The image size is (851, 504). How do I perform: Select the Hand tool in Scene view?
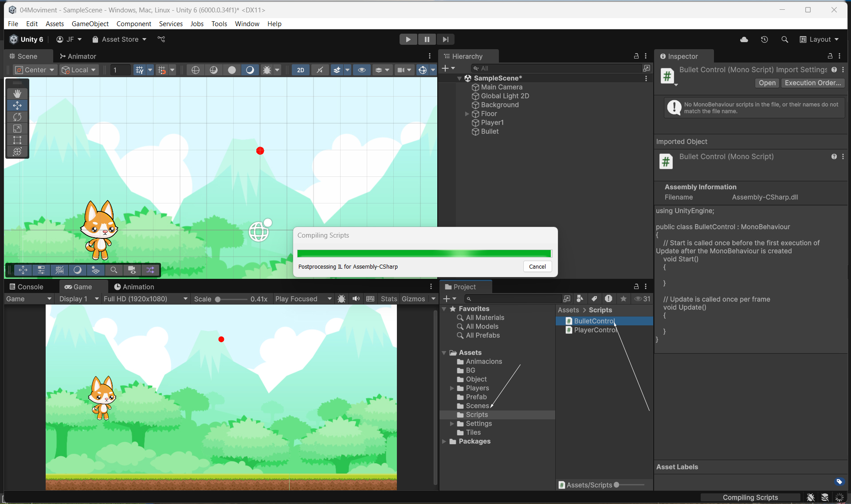[x=17, y=94]
